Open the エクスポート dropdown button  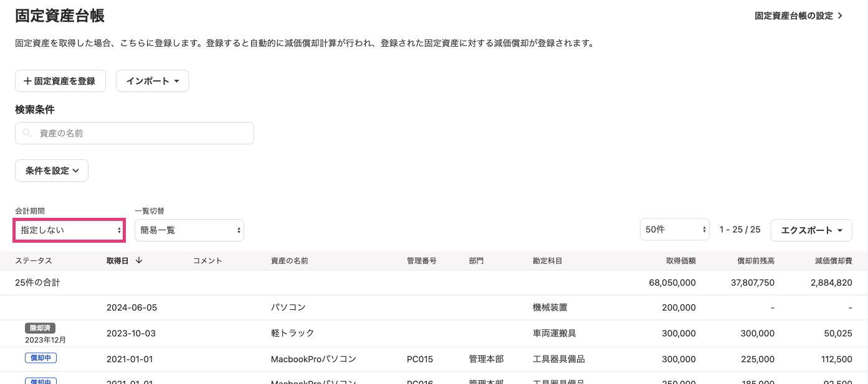pyautogui.click(x=811, y=230)
